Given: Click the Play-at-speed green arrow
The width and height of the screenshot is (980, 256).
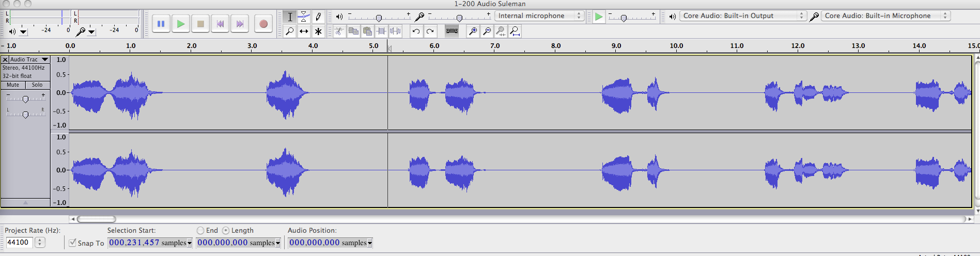Looking at the screenshot, I should pyautogui.click(x=598, y=17).
